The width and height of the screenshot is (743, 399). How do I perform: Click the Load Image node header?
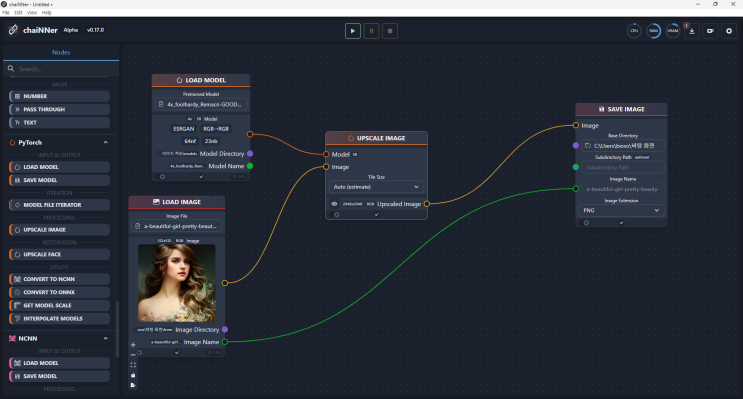coord(177,202)
